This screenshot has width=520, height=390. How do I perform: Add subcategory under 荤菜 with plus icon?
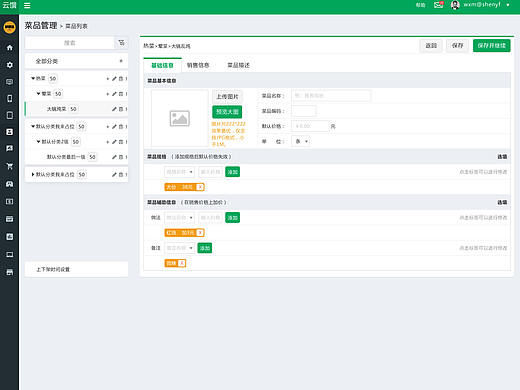(108, 94)
